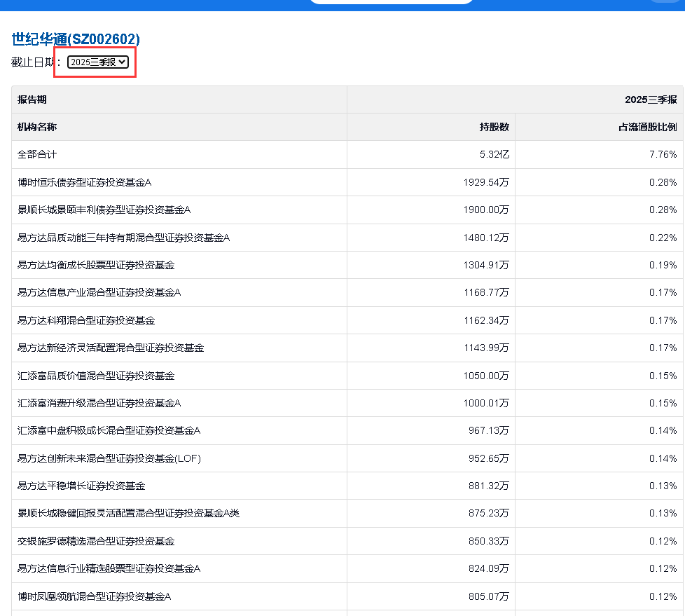The height and width of the screenshot is (616, 685).
Task: Click the 0.19% ratio value
Action: tap(663, 265)
